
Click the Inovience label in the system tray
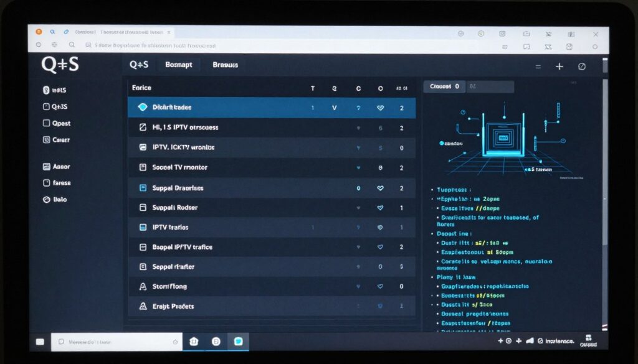(559, 341)
